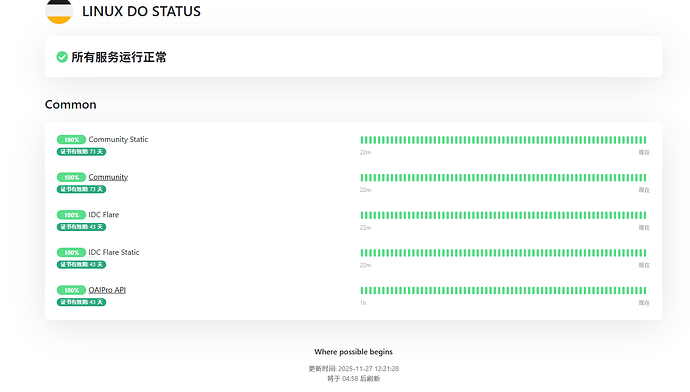690x392 pixels.
Task: Click the Community Static uptime bar chart
Action: 503,140
